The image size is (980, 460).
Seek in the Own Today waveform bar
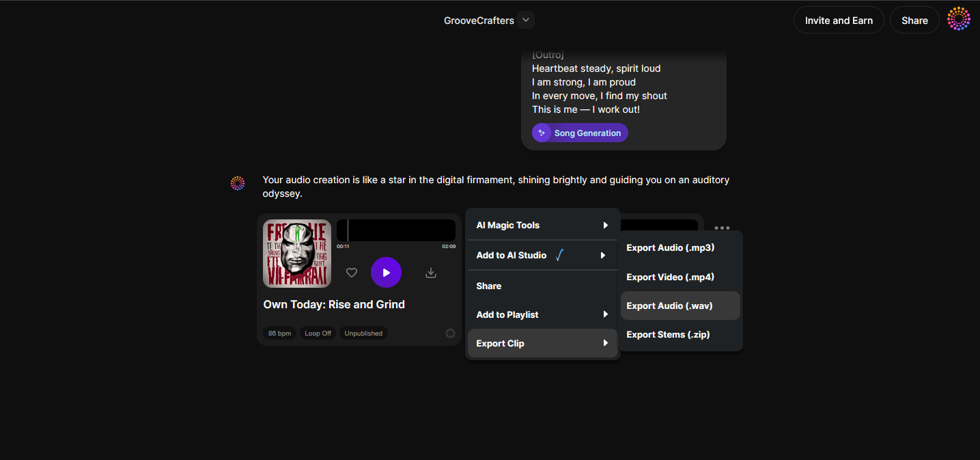click(x=396, y=230)
